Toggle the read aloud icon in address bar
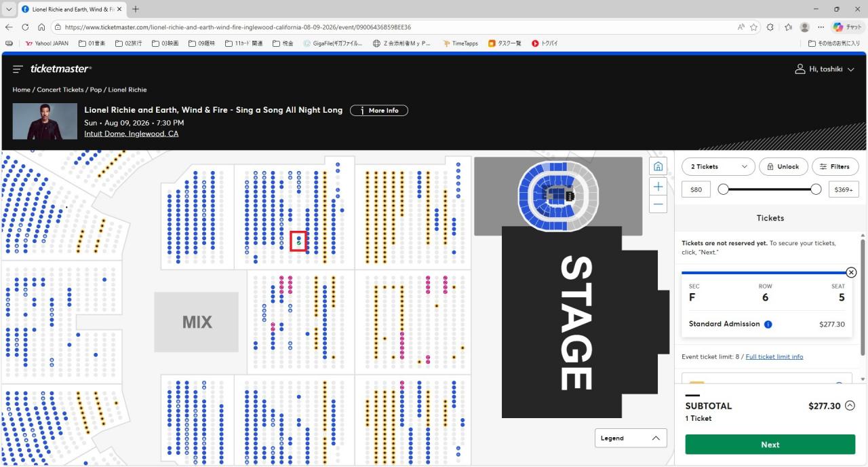This screenshot has width=868, height=467. (x=741, y=27)
